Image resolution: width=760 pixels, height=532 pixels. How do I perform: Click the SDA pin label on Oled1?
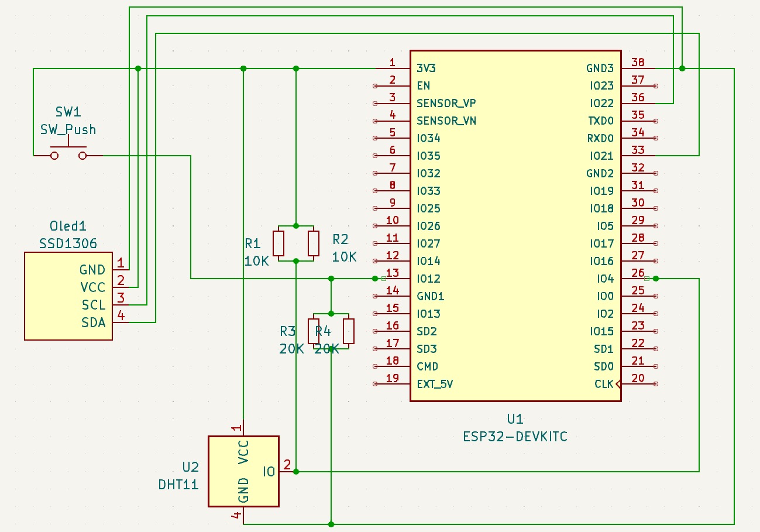point(94,322)
